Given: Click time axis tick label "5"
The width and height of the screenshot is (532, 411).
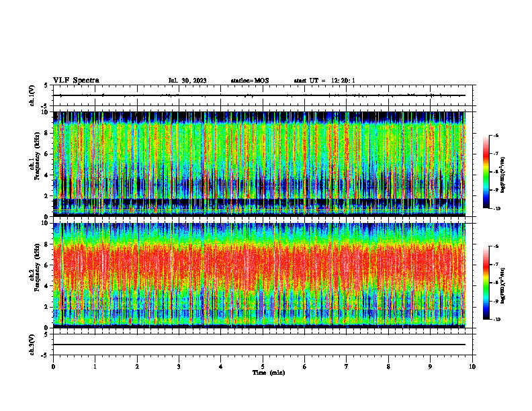Looking at the screenshot, I should (263, 367).
